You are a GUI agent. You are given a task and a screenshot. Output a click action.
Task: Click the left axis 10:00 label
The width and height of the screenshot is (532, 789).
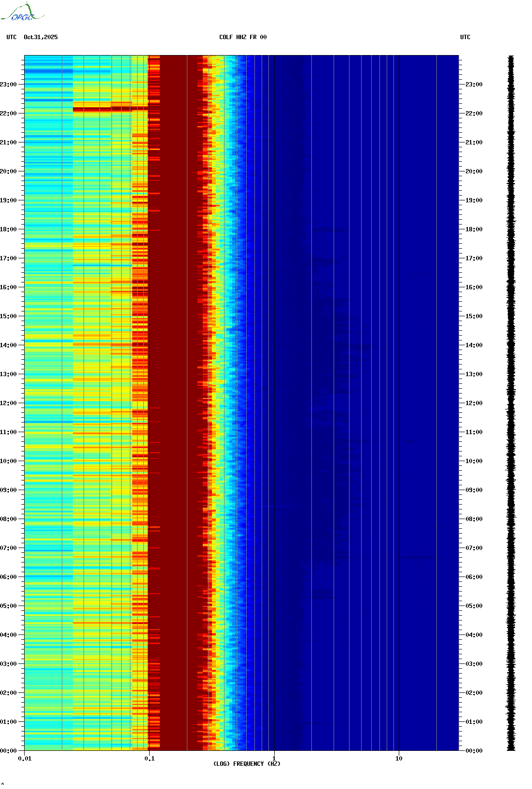pos(8,461)
